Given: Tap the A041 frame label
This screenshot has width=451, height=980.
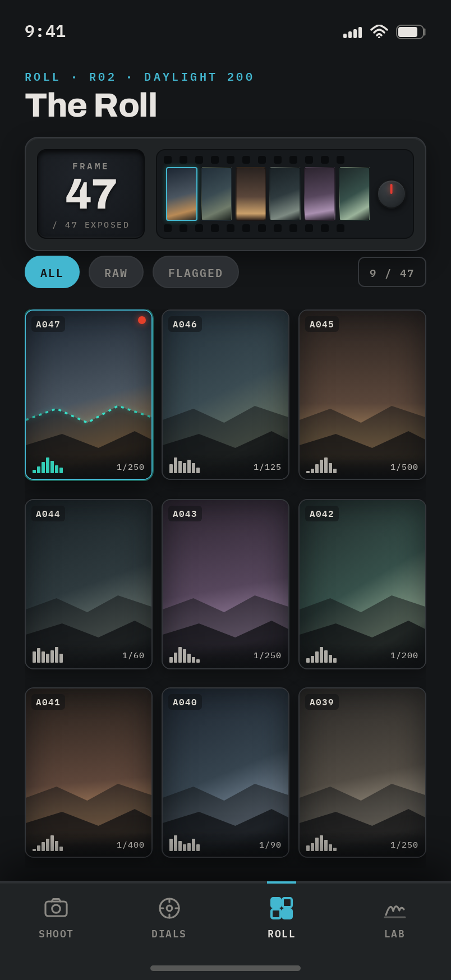Looking at the screenshot, I should (x=48, y=702).
